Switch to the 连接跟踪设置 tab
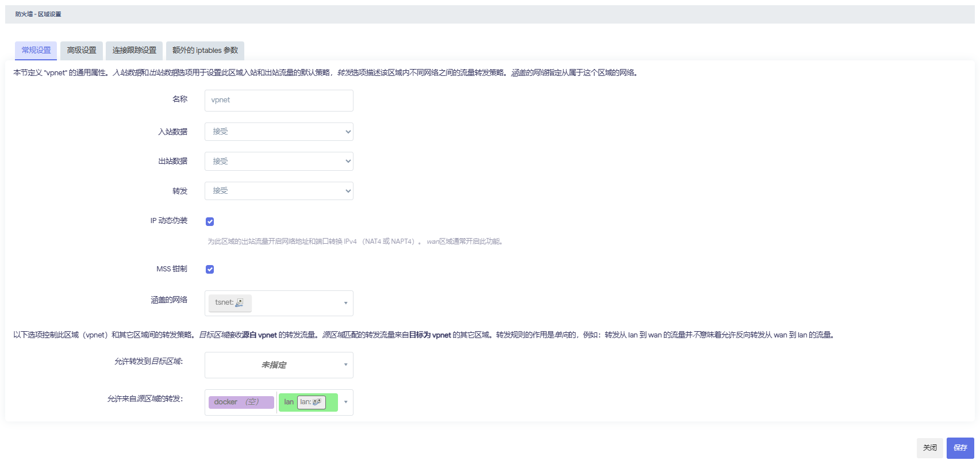The width and height of the screenshot is (980, 464). 134,51
